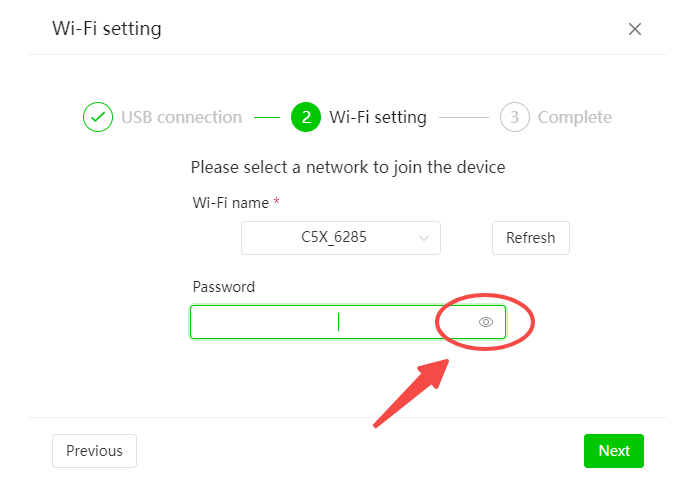
Task: Click the green checkmark step icon
Action: coord(97,117)
